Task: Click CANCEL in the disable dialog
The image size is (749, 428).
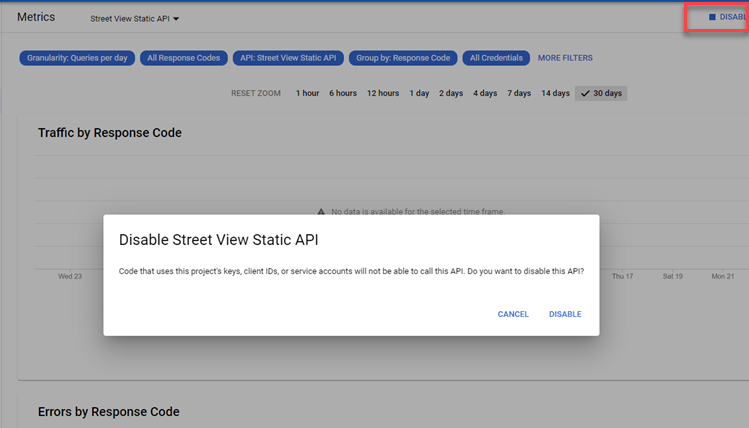Action: (x=513, y=314)
